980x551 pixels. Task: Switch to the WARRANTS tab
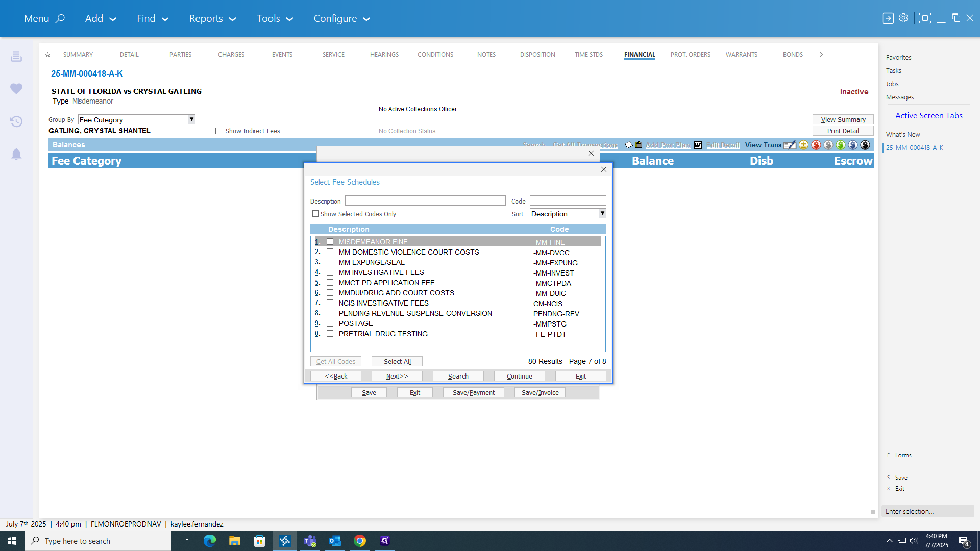(742, 55)
